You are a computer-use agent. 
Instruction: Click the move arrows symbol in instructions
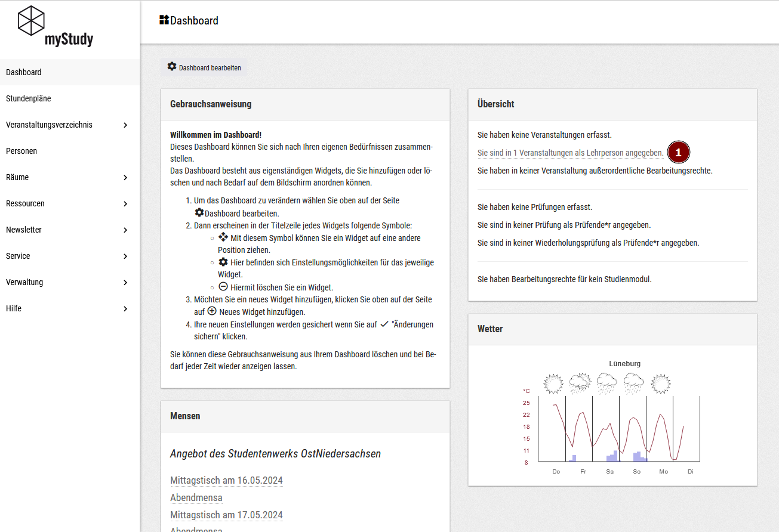click(x=223, y=237)
